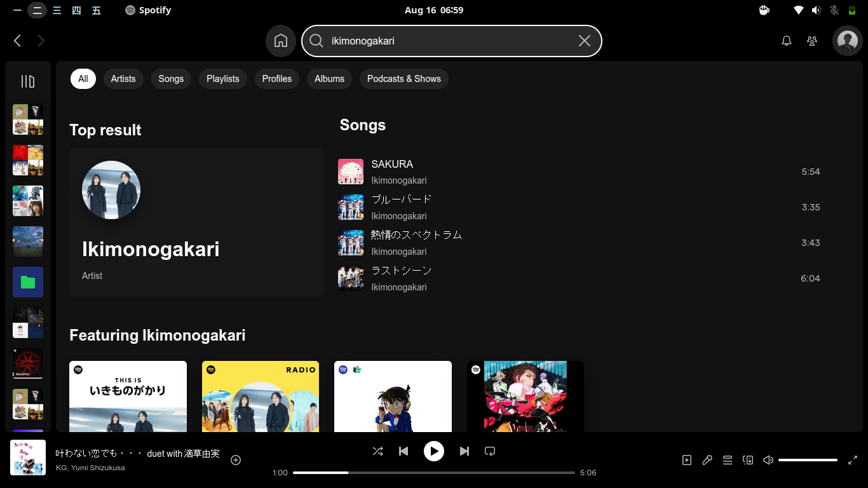Filter results by Playlists
Viewport: 868px width, 488px height.
point(223,79)
